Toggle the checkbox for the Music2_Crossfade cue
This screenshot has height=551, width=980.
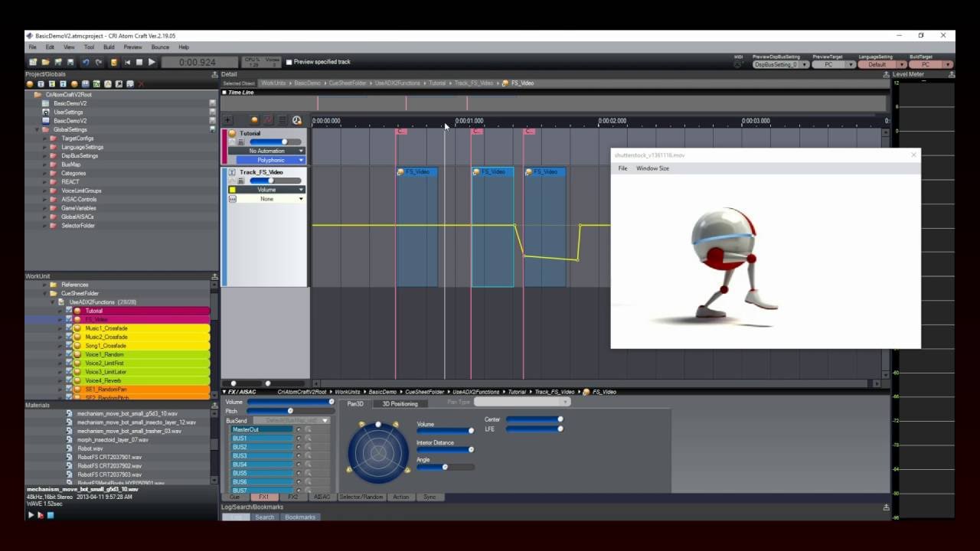69,337
